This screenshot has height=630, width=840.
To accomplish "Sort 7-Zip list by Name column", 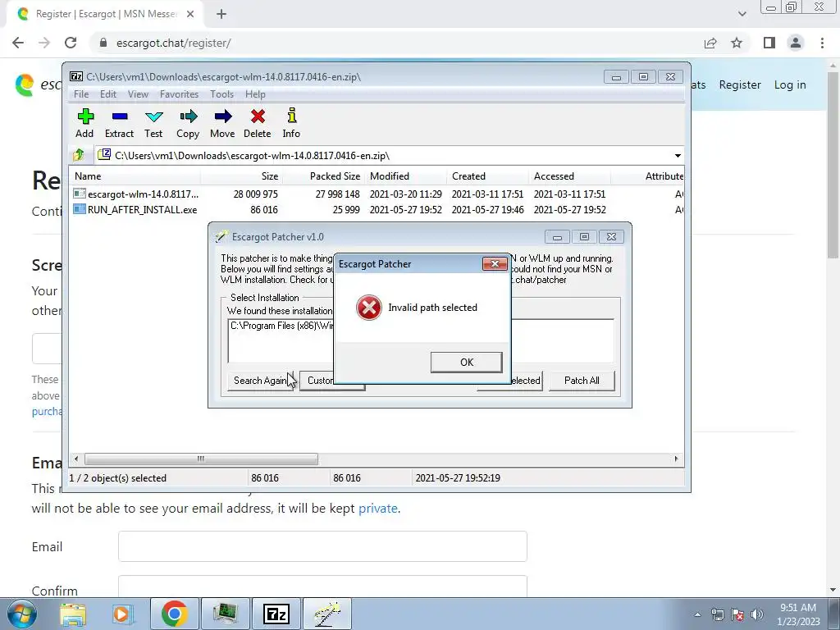I will click(135, 176).
